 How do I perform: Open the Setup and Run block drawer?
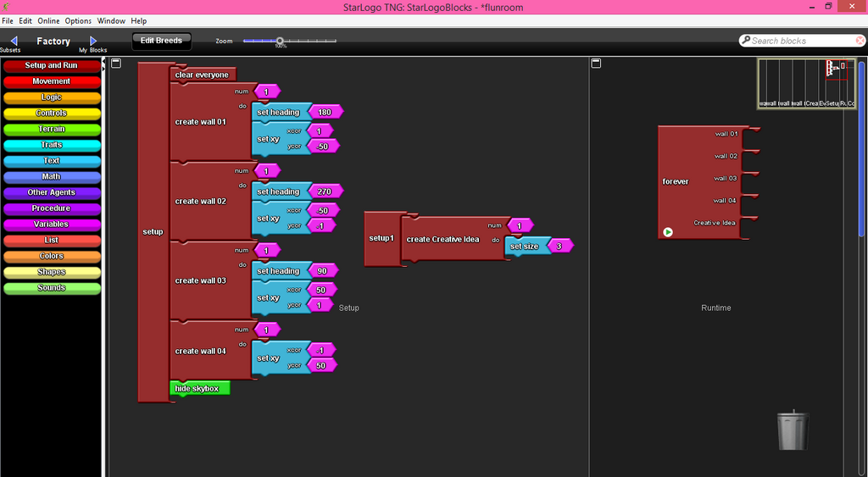(x=52, y=65)
